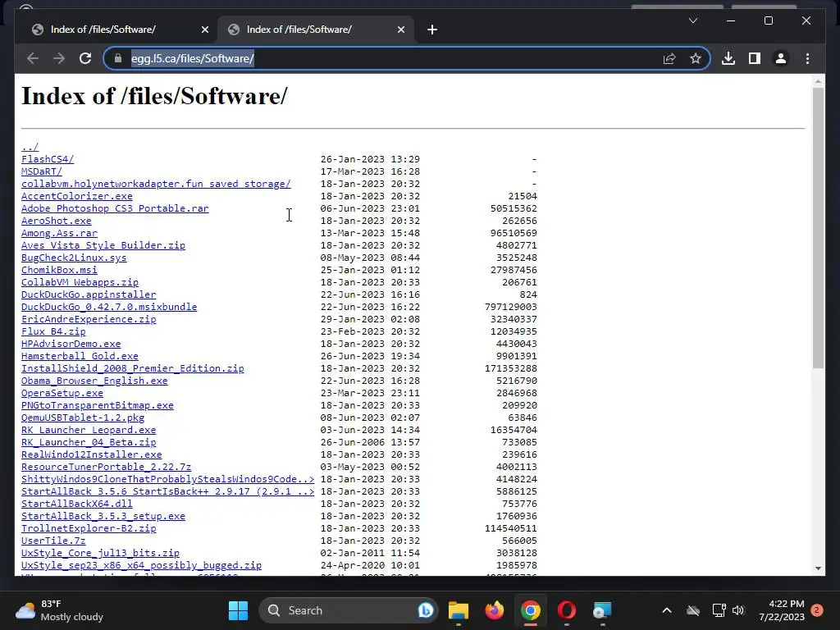Image resolution: width=840 pixels, height=630 pixels.
Task: Close the first Index of /files/Software/ tab
Action: tap(204, 30)
